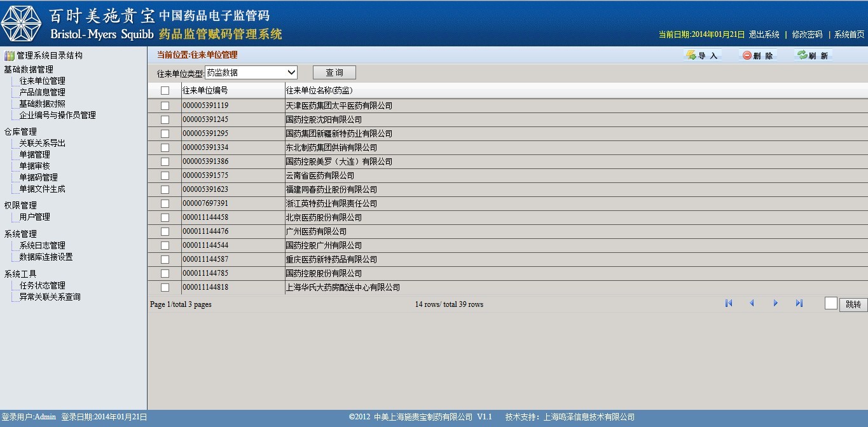This screenshot has width=868, height=427.
Task: Click 退出系统 logout link
Action: [x=764, y=34]
